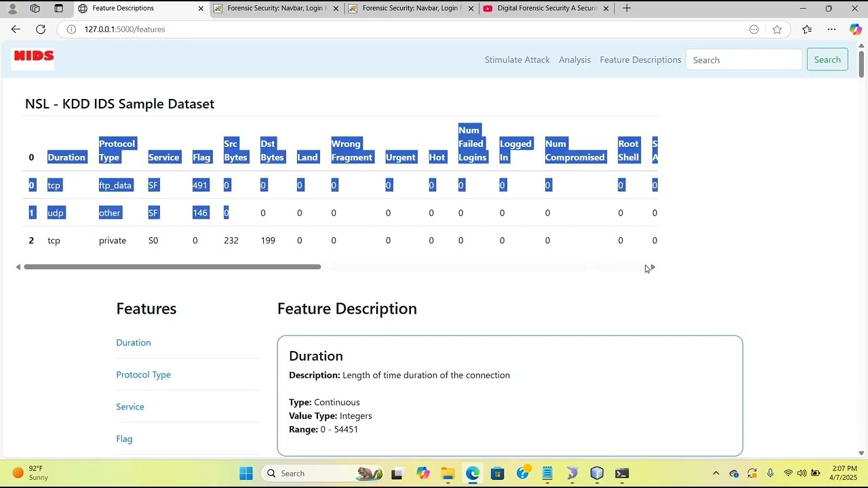
Task: Open Notepad from taskbar
Action: [x=547, y=473]
